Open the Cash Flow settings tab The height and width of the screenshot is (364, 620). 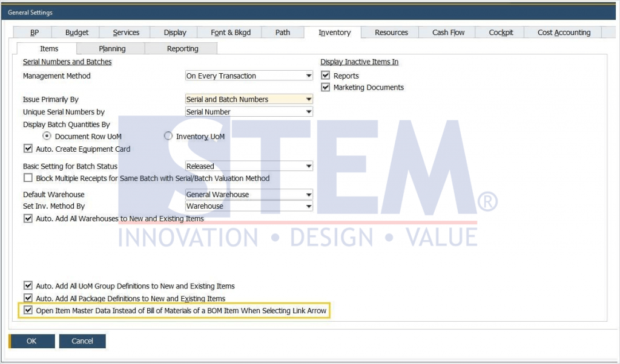click(x=447, y=32)
